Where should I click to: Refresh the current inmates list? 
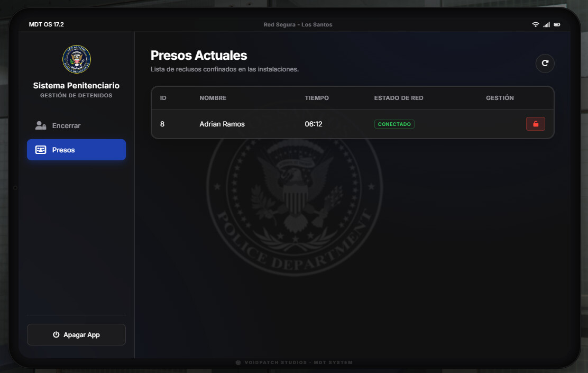tap(545, 63)
